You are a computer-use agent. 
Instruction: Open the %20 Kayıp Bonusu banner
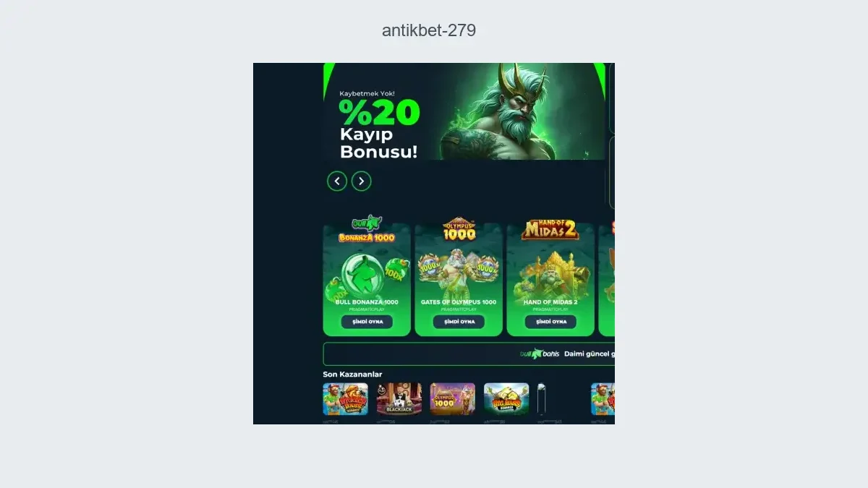point(464,111)
